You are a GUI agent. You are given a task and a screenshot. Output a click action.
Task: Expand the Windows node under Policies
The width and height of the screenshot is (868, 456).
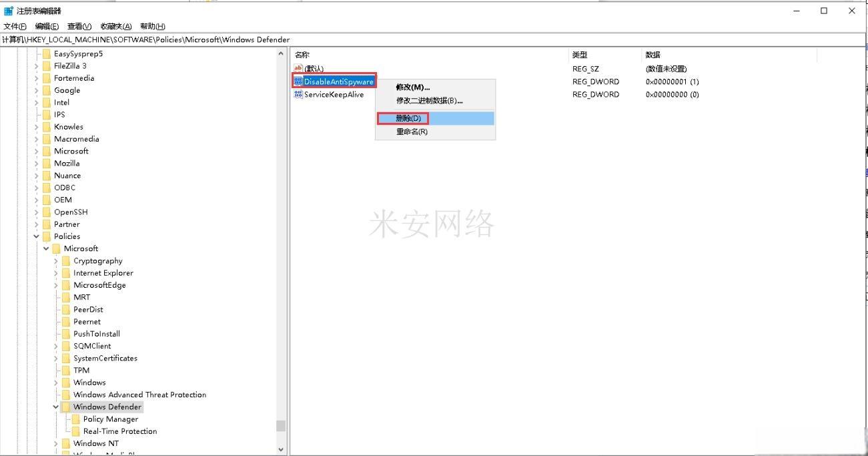[56, 383]
